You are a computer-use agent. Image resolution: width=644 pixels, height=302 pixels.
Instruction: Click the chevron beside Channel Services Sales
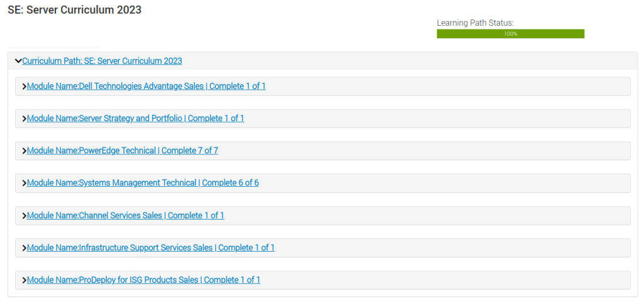(x=24, y=216)
